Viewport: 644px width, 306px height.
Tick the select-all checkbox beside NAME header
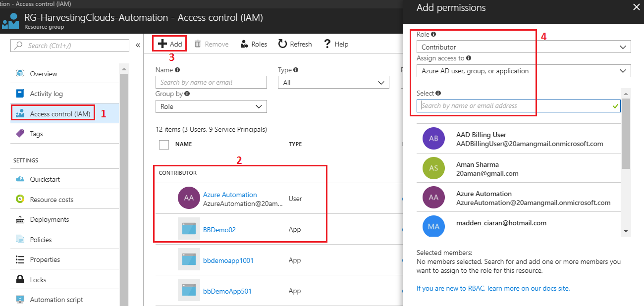164,145
